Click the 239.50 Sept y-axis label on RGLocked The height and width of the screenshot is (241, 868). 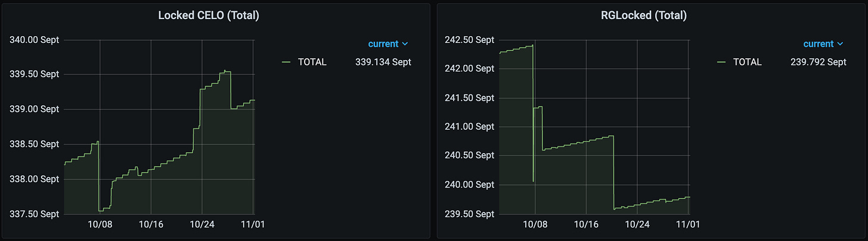(470, 214)
